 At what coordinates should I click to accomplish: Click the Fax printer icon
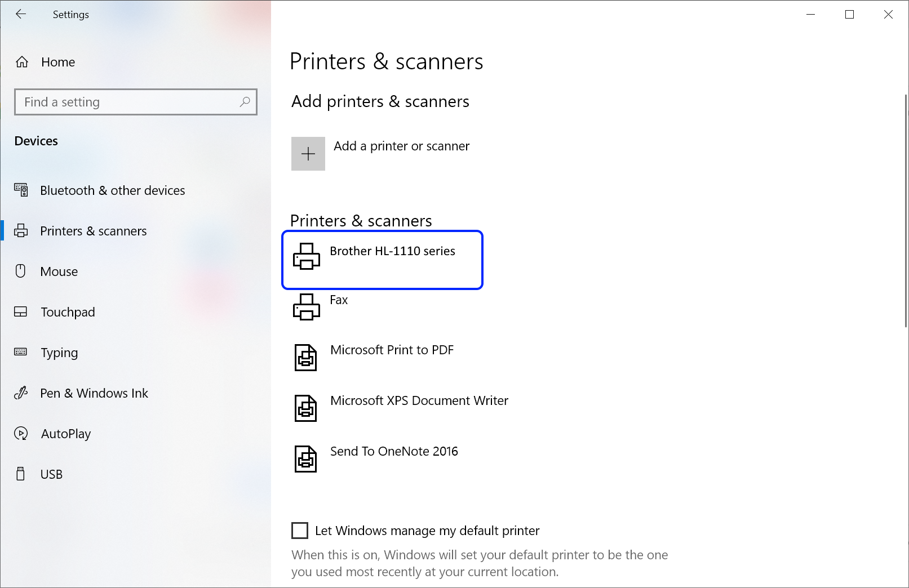tap(307, 307)
